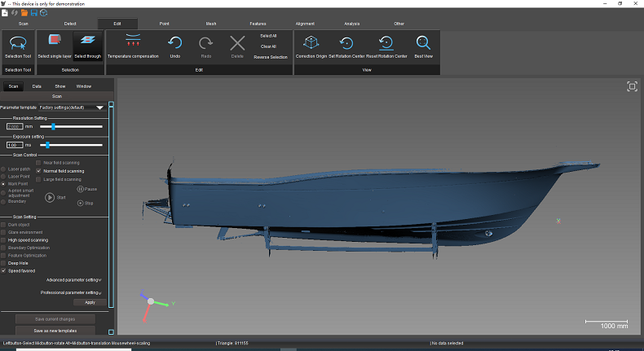This screenshot has height=351, width=644.
Task: Click Set Rotation Center icon
Action: tap(346, 43)
